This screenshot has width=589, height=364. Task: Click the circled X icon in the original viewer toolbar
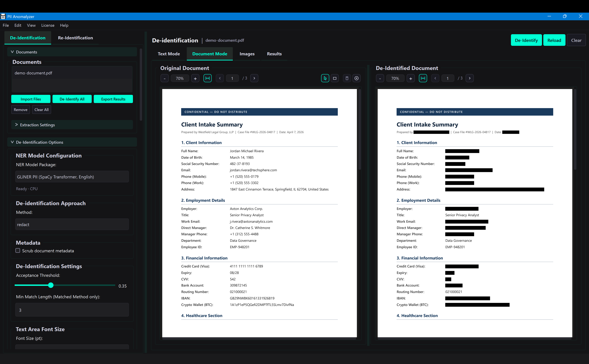(x=357, y=78)
